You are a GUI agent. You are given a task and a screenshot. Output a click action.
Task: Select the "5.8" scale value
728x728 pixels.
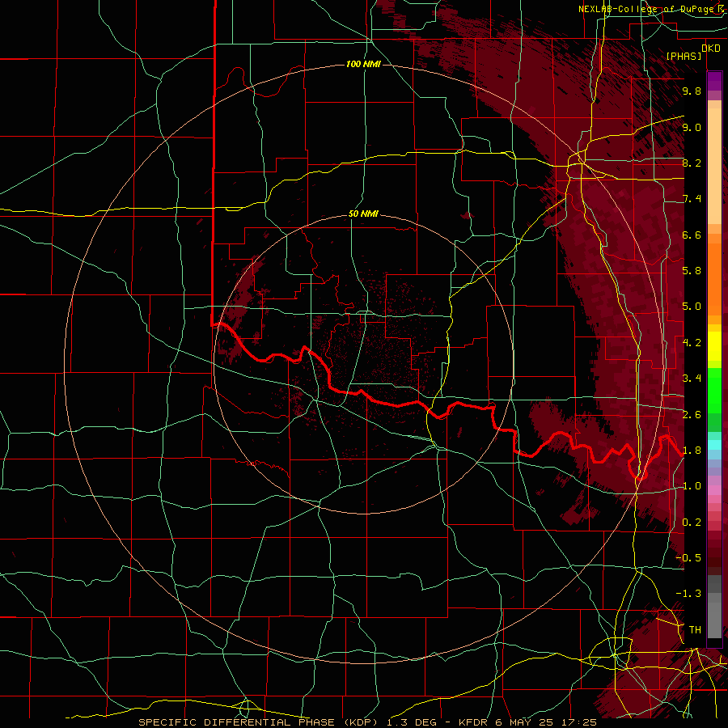(x=692, y=271)
